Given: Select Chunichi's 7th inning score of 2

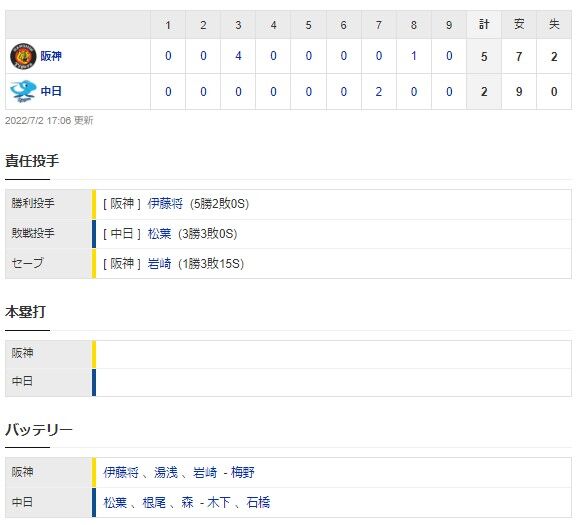Looking at the screenshot, I should click(x=378, y=91).
